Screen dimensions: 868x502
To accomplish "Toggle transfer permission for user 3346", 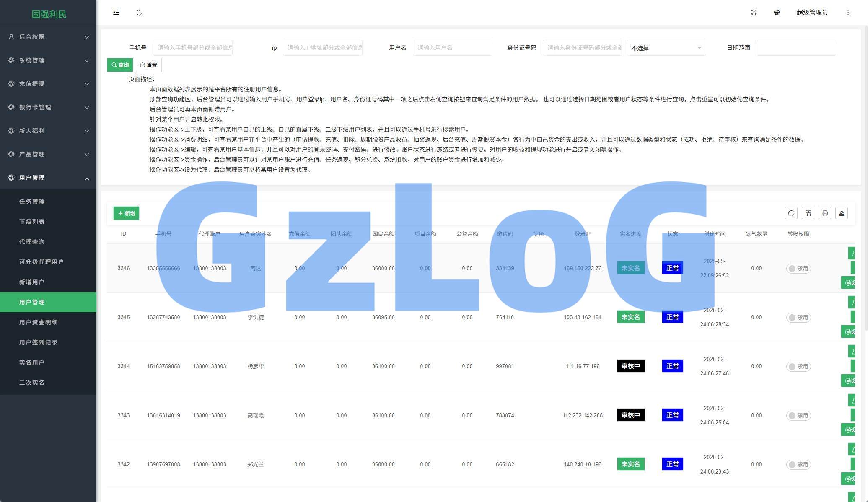I will 798,269.
